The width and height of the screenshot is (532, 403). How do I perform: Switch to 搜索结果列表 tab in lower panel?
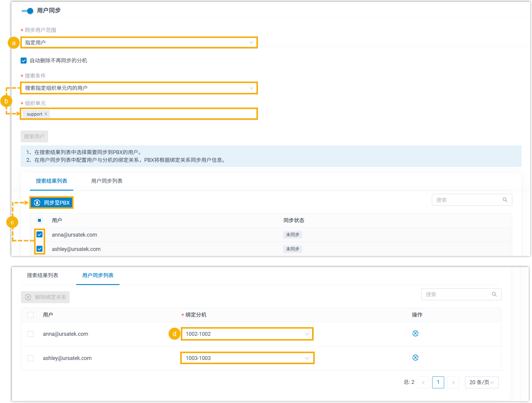point(42,275)
